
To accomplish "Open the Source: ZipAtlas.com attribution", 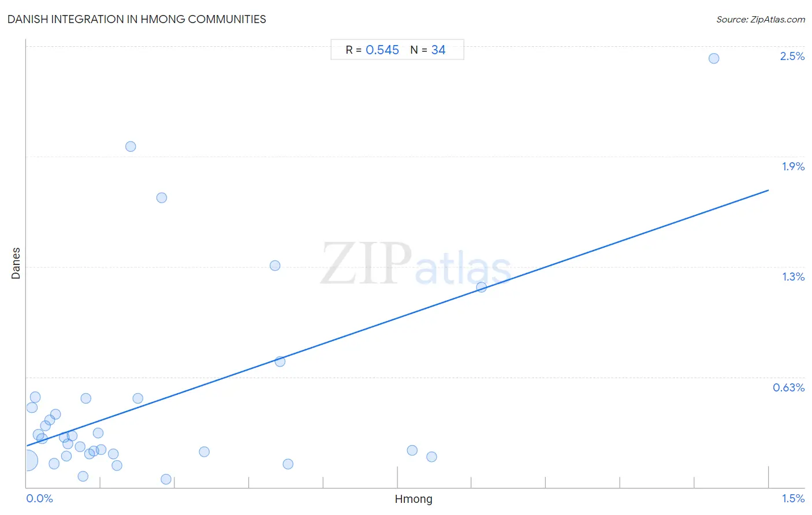I will tap(761, 20).
